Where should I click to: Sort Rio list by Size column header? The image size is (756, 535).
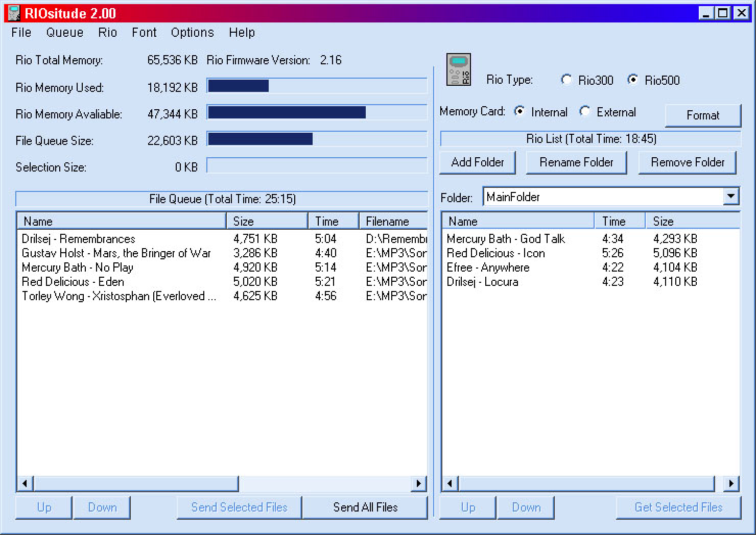pos(692,221)
